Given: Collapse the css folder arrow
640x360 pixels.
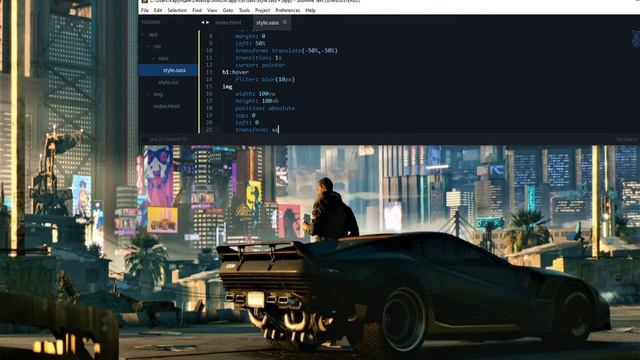Looking at the screenshot, I should (x=148, y=47).
